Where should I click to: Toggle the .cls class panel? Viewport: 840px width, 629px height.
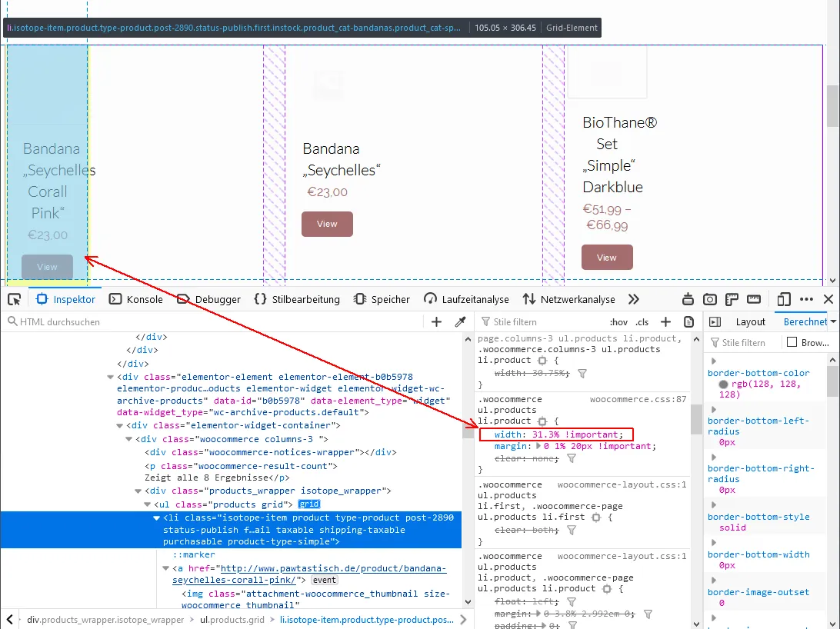[x=642, y=321]
